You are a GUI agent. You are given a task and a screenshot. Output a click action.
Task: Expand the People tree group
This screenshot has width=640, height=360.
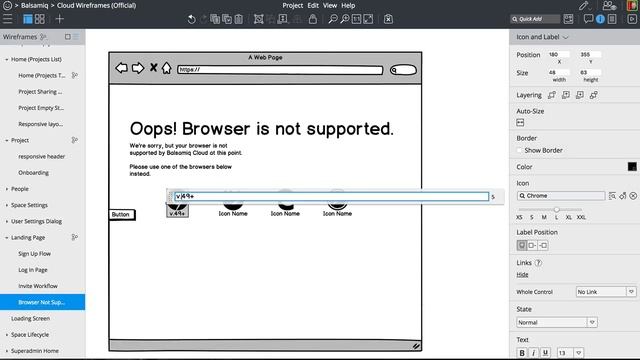click(x=7, y=189)
